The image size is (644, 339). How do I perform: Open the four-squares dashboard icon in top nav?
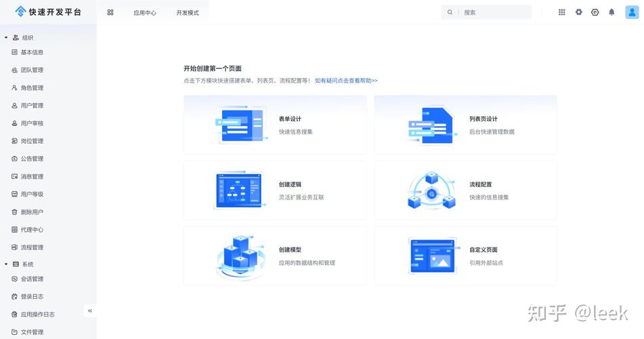point(110,12)
